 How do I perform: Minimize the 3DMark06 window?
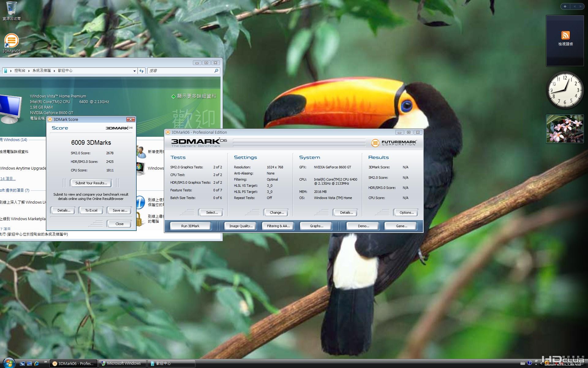(399, 132)
